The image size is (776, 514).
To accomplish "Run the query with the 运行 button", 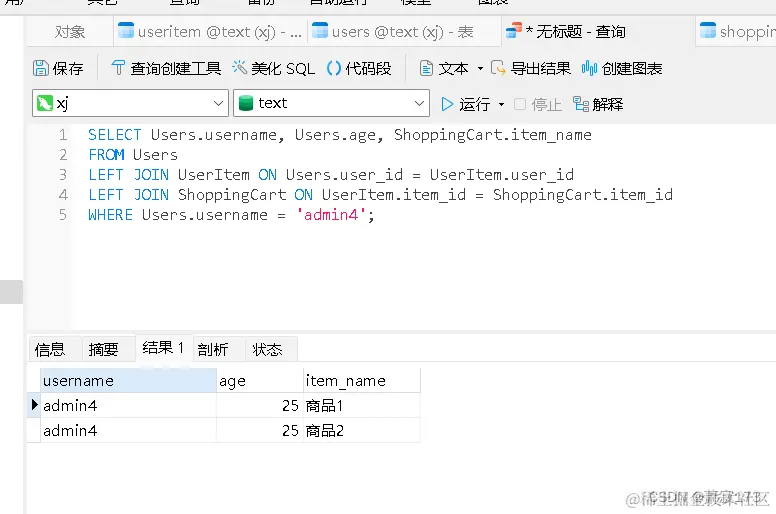I will (465, 104).
